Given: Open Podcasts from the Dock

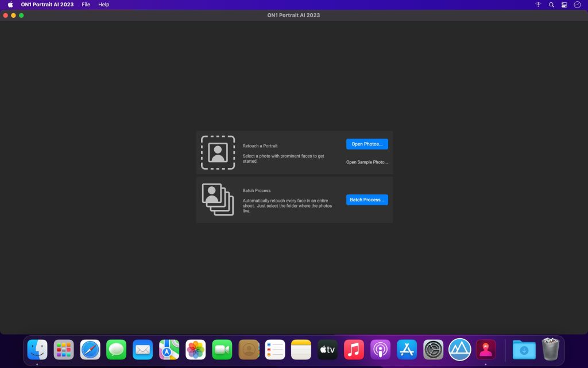Looking at the screenshot, I should coord(380,349).
